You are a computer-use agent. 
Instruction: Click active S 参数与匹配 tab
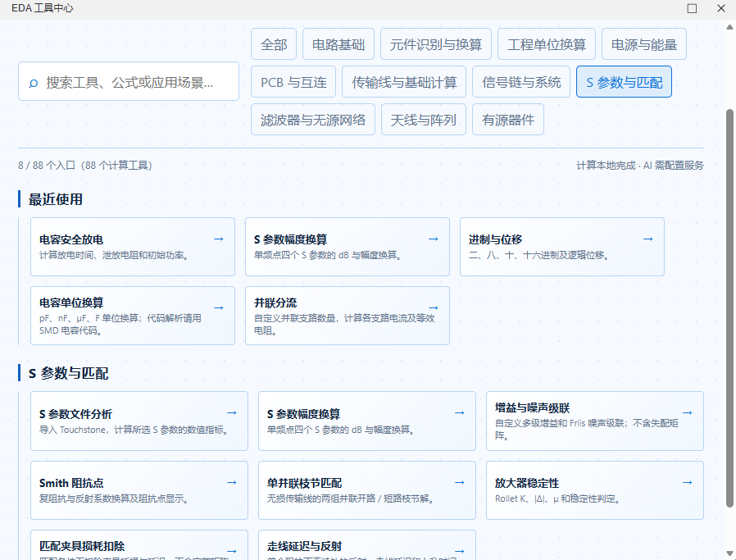pyautogui.click(x=625, y=82)
